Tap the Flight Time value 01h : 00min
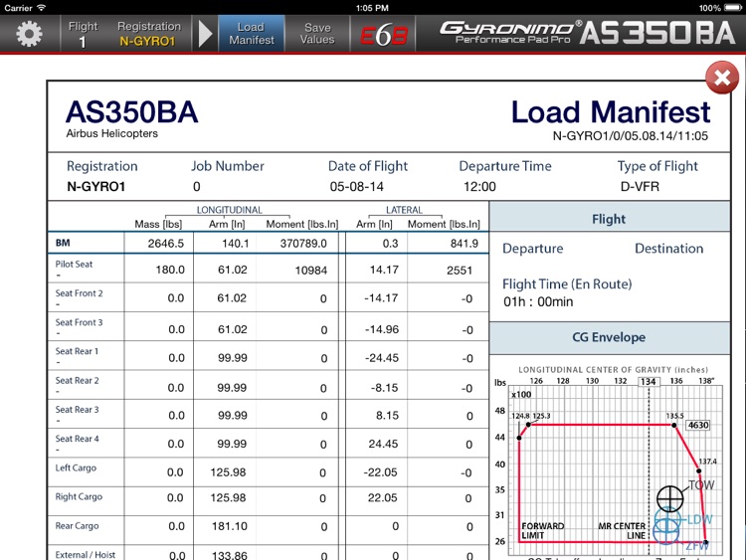Image resolution: width=746 pixels, height=560 pixels. [538, 301]
